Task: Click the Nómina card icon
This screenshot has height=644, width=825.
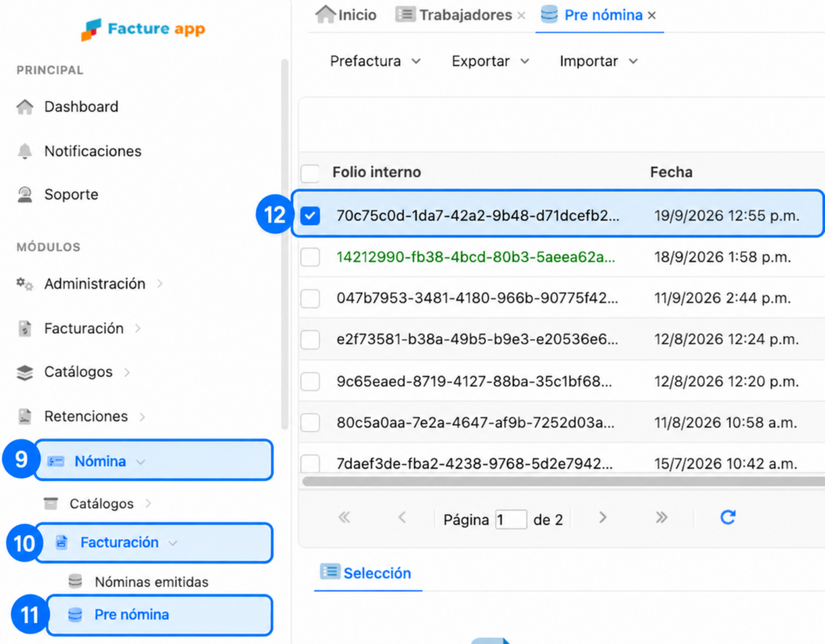Action: coord(56,461)
